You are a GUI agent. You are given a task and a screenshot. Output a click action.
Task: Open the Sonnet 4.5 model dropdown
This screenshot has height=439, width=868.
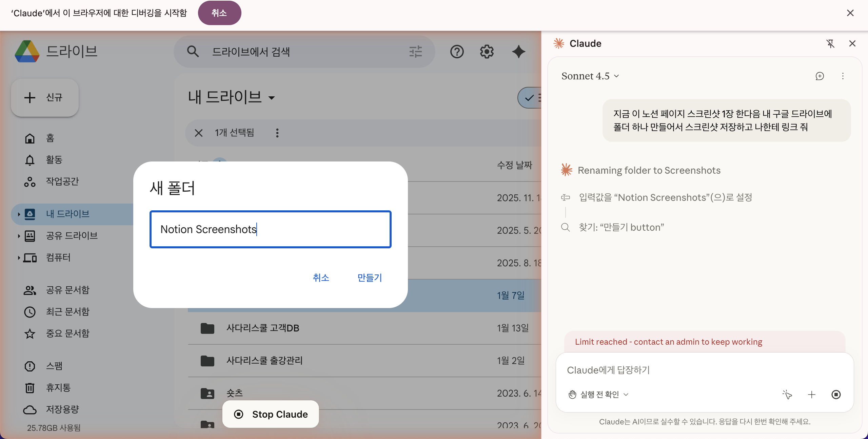590,76
